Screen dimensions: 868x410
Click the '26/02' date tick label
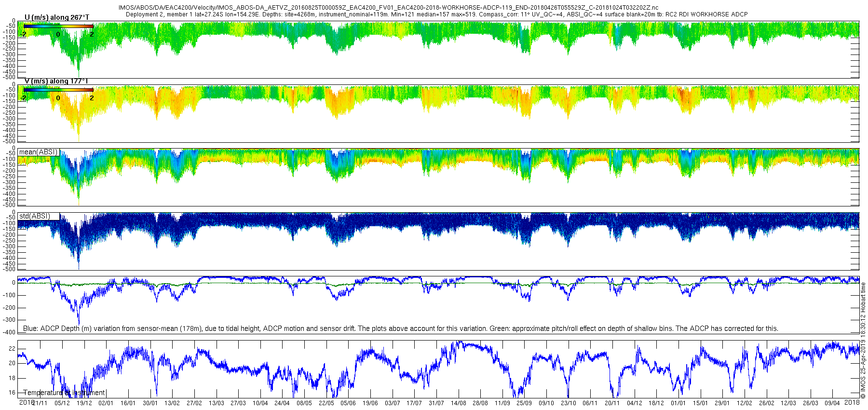(x=767, y=403)
